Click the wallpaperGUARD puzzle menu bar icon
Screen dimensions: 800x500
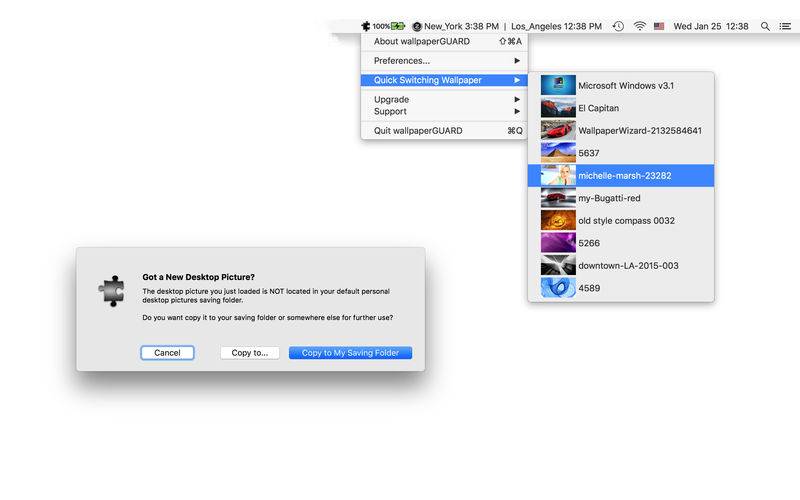(x=365, y=26)
